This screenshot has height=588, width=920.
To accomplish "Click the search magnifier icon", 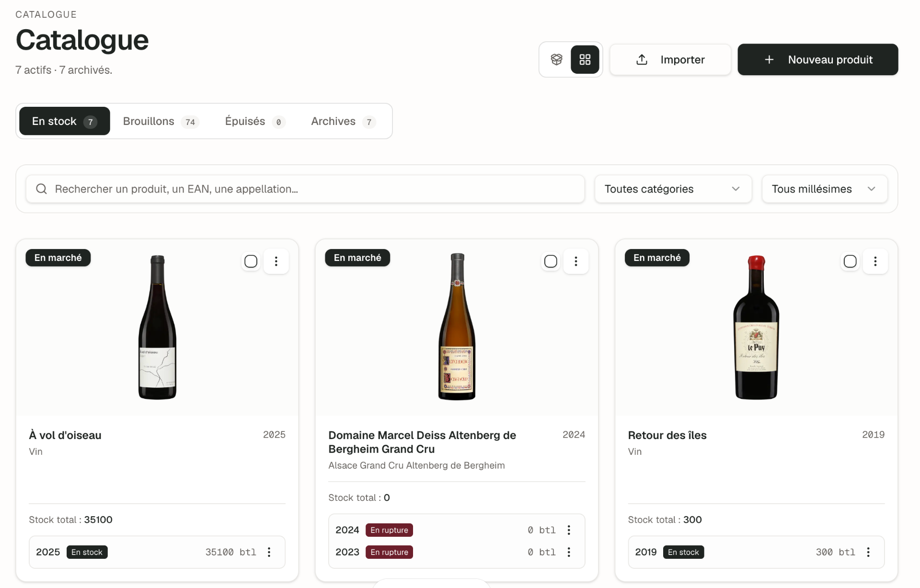I will point(42,189).
